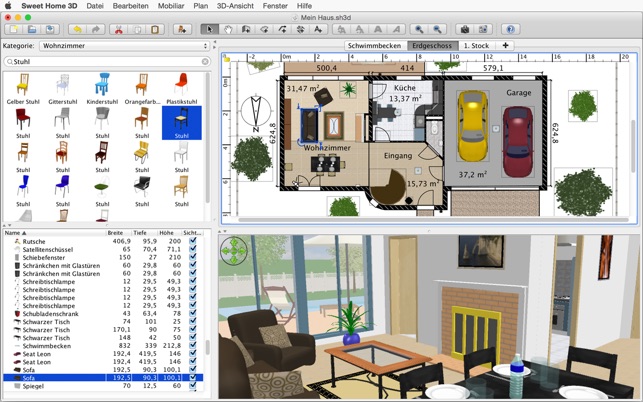Click the furniture catalog vertical scrollbar

click(207, 137)
